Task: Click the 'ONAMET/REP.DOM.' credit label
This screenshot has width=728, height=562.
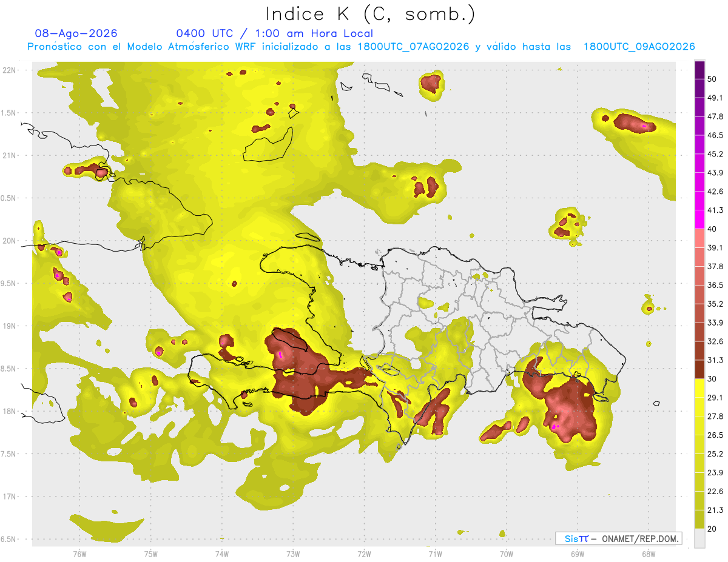Action: click(641, 538)
